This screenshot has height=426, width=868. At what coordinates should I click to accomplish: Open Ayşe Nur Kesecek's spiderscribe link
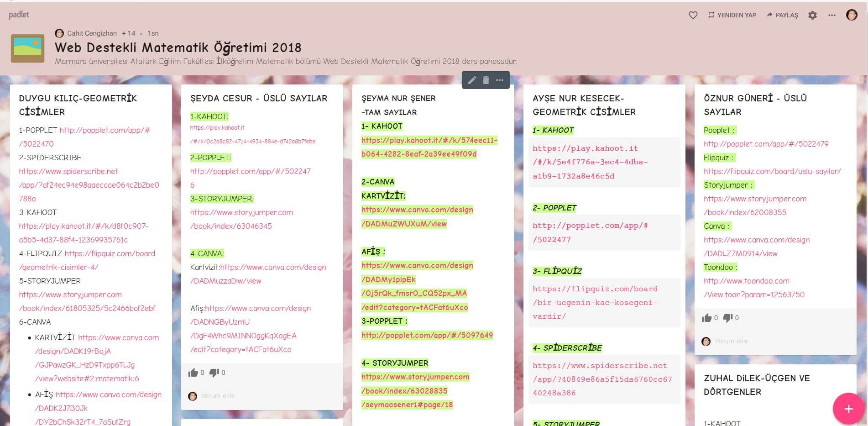[602, 379]
